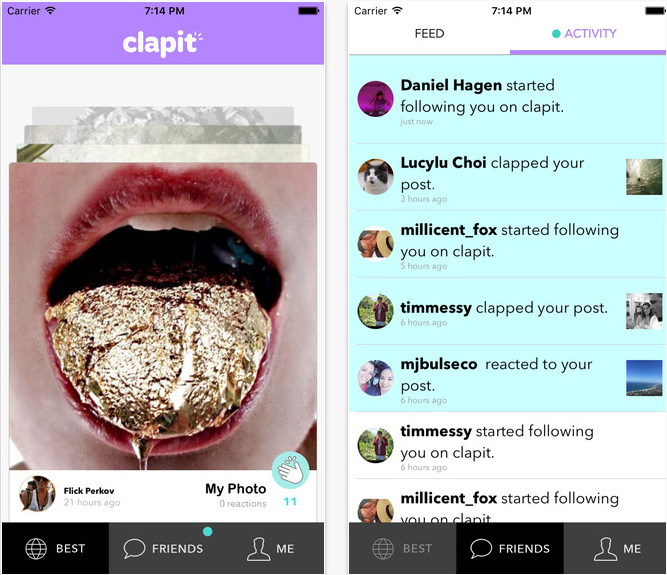
Task: Open Daniel Hagen's profile avatar
Action: (x=375, y=99)
